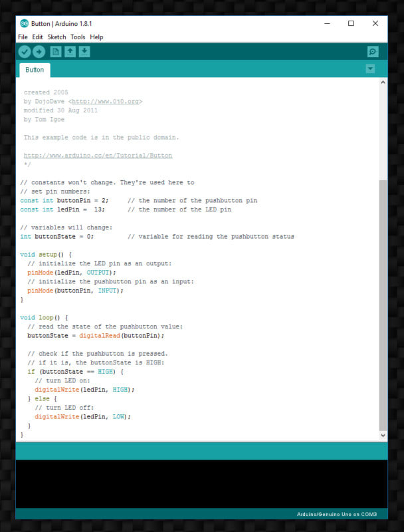Image resolution: width=404 pixels, height=532 pixels.
Task: Click the '// turn LED on:' comment
Action: (62, 380)
